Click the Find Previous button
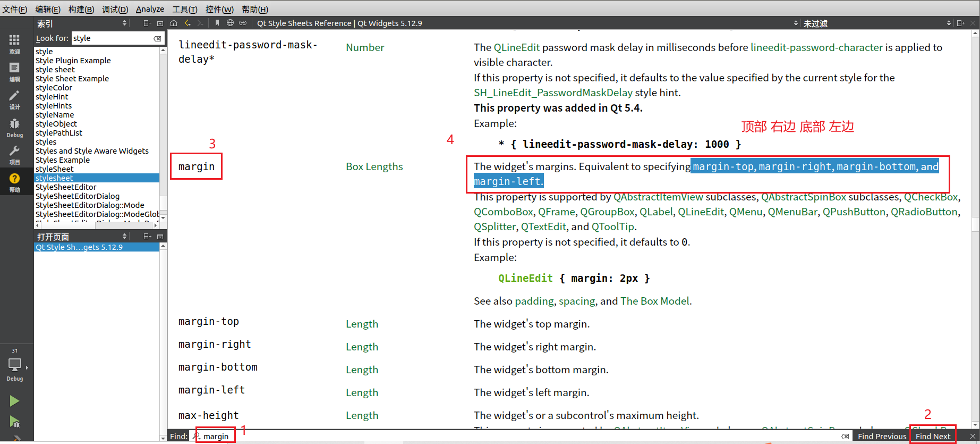Image resolution: width=980 pixels, height=444 pixels. click(x=882, y=436)
